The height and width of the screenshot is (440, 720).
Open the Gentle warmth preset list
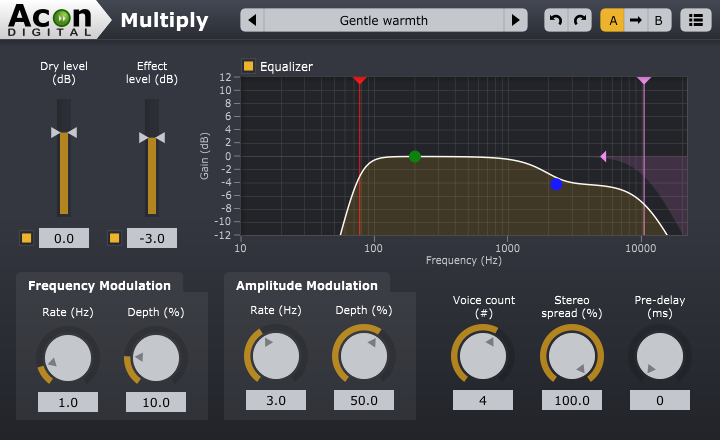[x=384, y=20]
